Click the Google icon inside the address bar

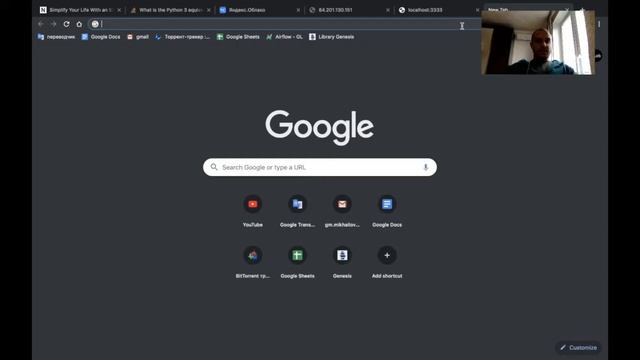click(95, 24)
